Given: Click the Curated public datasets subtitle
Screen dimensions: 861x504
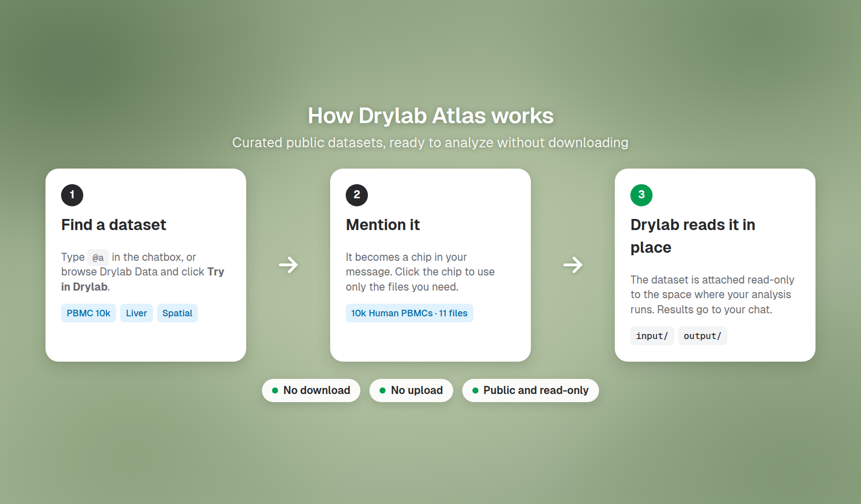Looking at the screenshot, I should coord(431,143).
